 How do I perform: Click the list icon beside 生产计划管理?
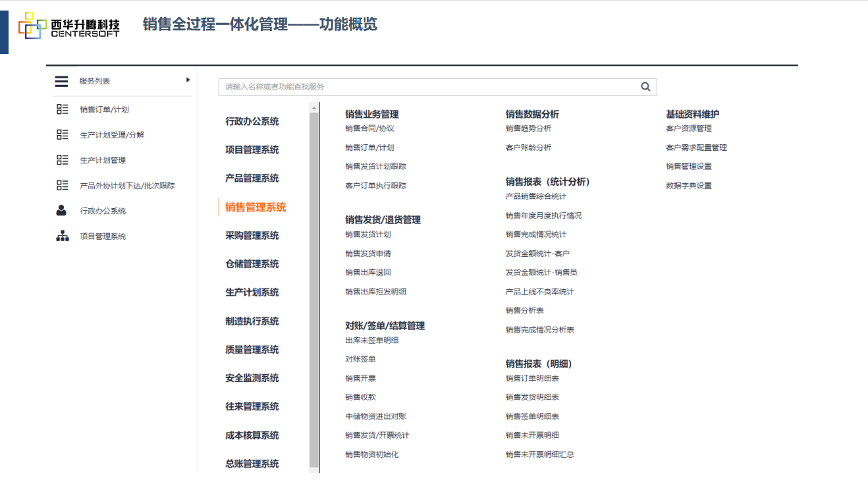tap(63, 160)
